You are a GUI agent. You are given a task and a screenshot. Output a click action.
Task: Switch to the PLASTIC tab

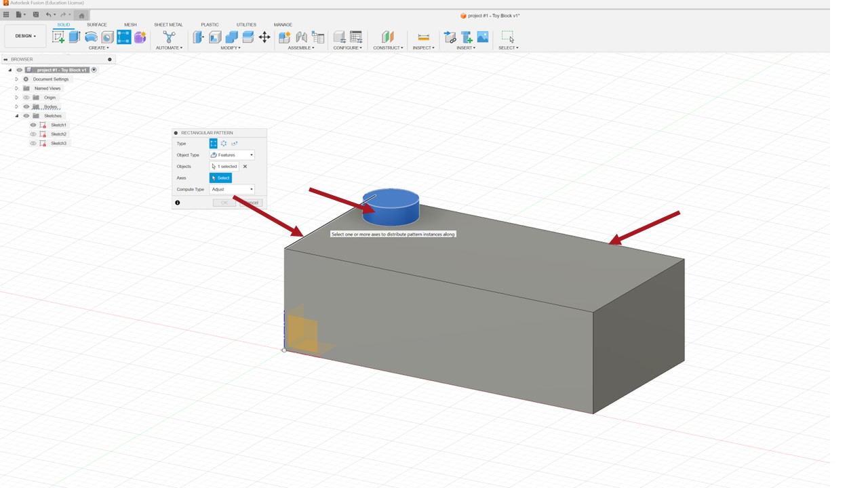pos(210,24)
